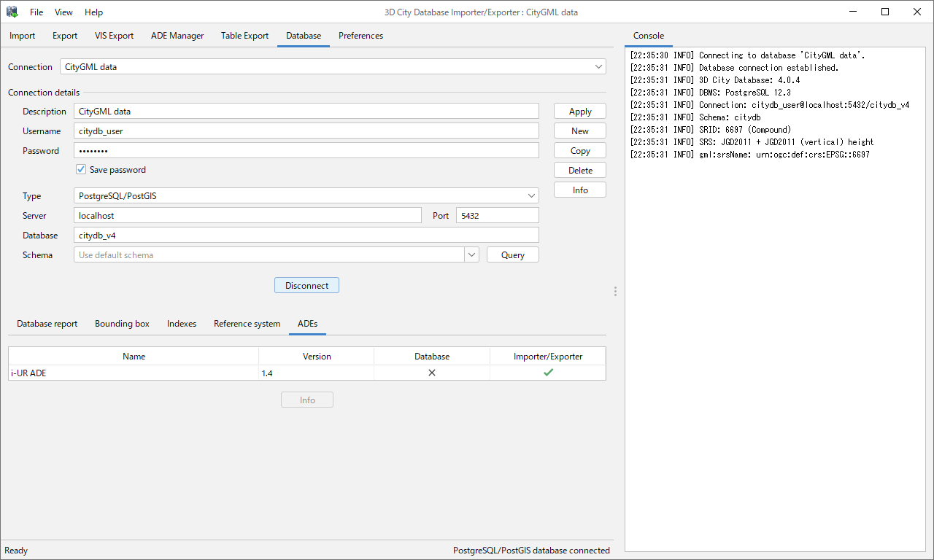Open the Preferences tab
934x560 pixels.
360,35
